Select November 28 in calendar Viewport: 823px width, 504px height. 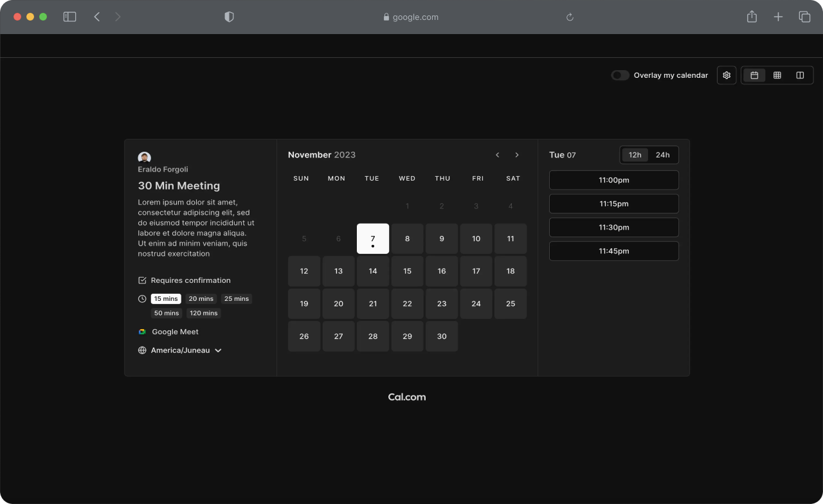pyautogui.click(x=373, y=336)
